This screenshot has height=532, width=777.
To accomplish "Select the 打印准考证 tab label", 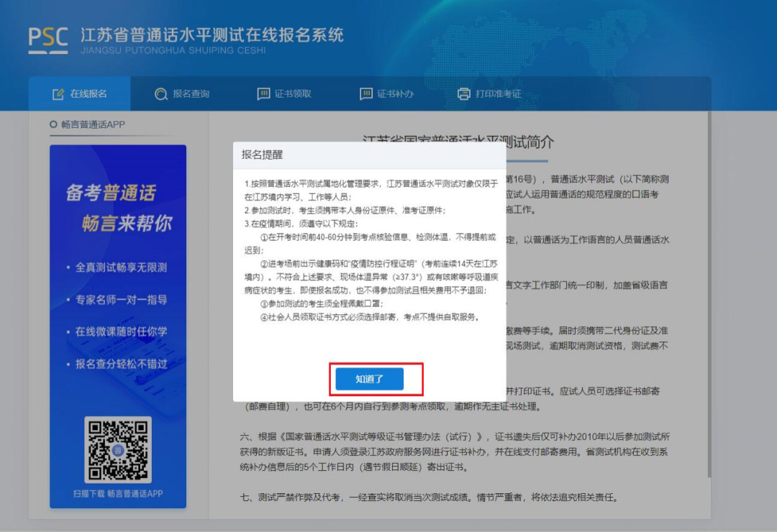I will tap(498, 94).
